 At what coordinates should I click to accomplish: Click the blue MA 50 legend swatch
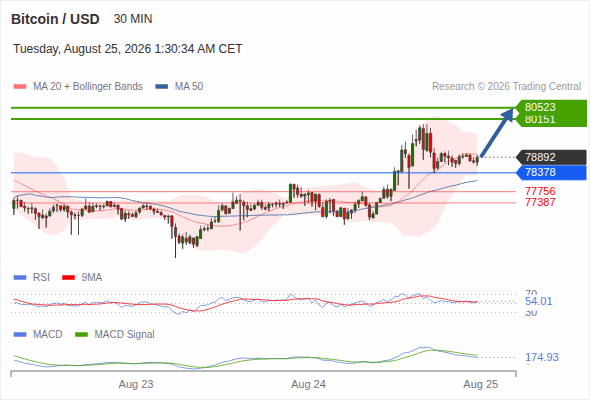[162, 87]
